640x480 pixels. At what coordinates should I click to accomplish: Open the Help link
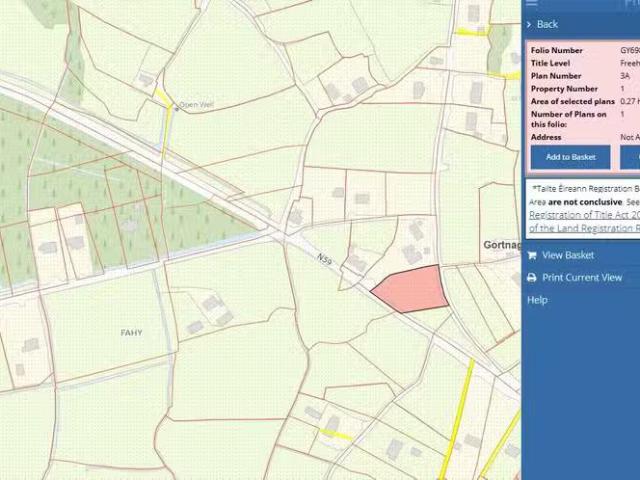pyautogui.click(x=537, y=300)
